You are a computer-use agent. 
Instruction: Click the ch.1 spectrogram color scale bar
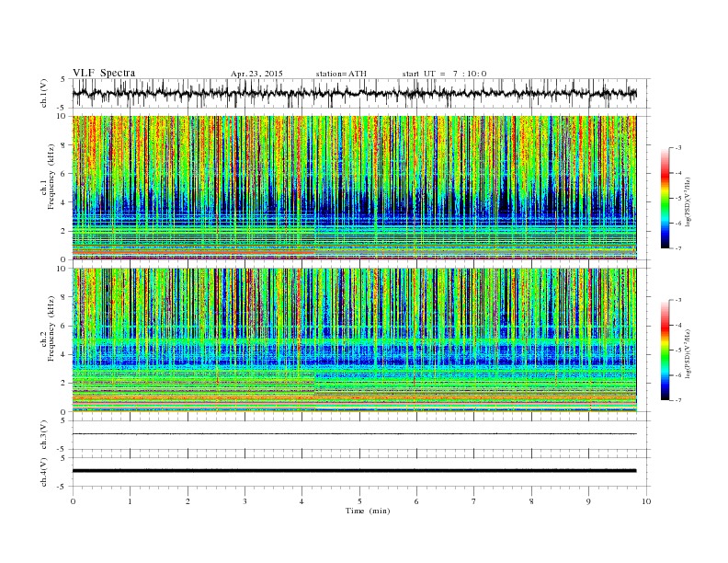click(665, 198)
